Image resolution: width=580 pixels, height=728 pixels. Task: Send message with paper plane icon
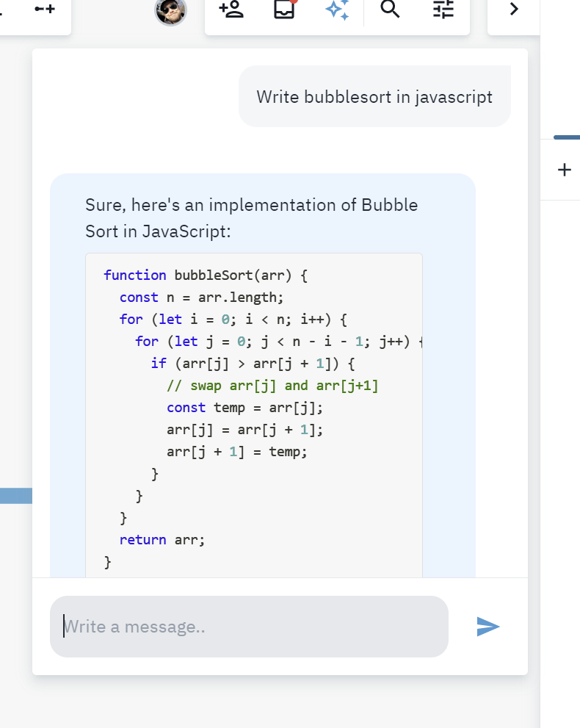488,627
